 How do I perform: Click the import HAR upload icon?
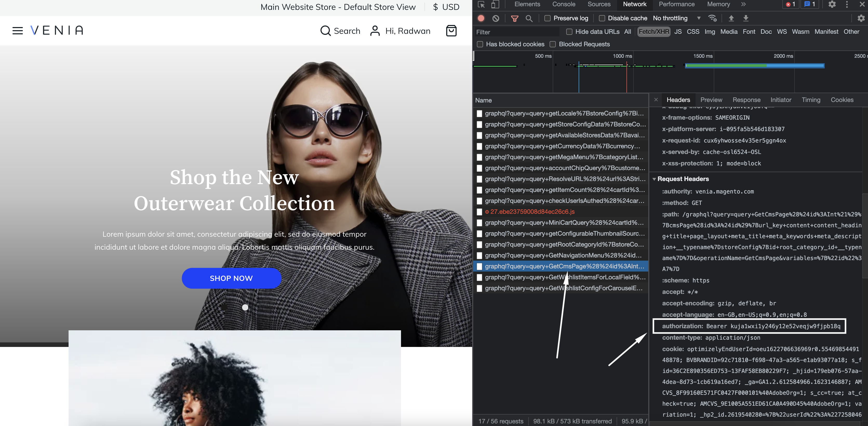pyautogui.click(x=731, y=18)
